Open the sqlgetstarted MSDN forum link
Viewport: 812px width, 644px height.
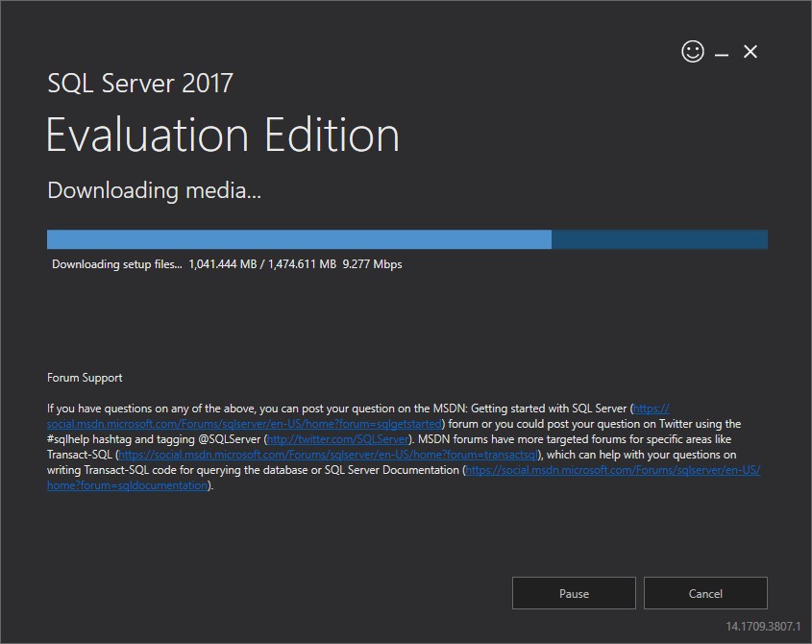click(244, 424)
